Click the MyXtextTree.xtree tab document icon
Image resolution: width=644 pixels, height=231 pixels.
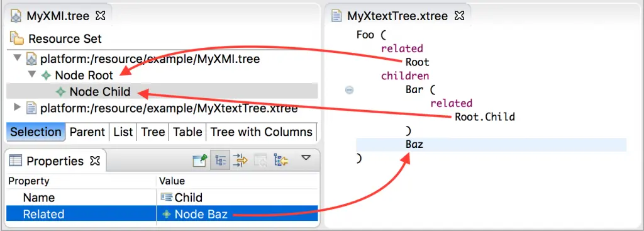(337, 16)
